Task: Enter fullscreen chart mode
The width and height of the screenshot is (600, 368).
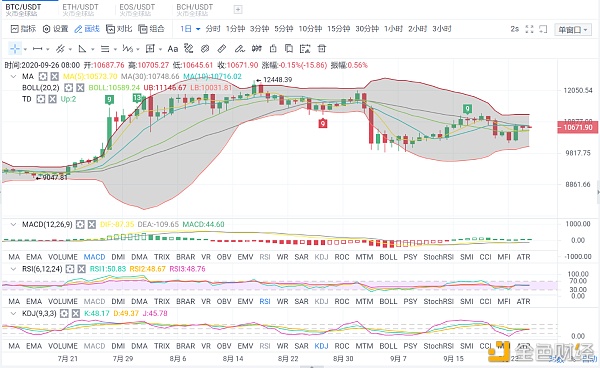Action: 529,29
